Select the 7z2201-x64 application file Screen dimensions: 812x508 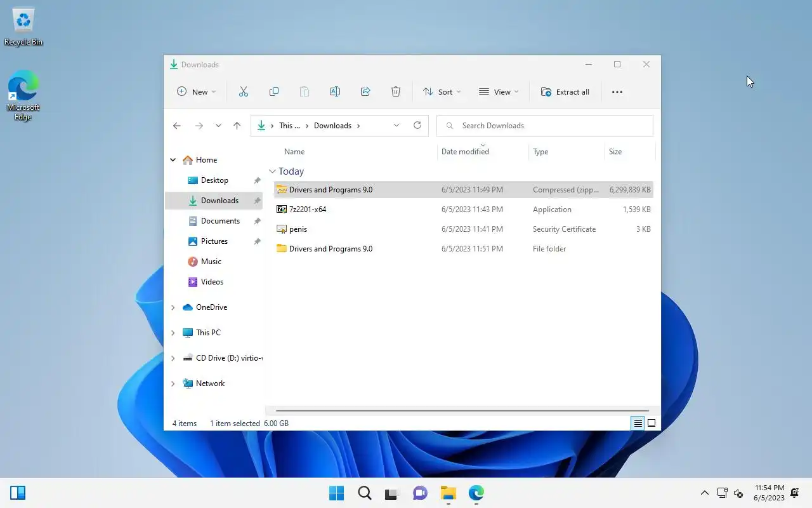tap(464, 210)
